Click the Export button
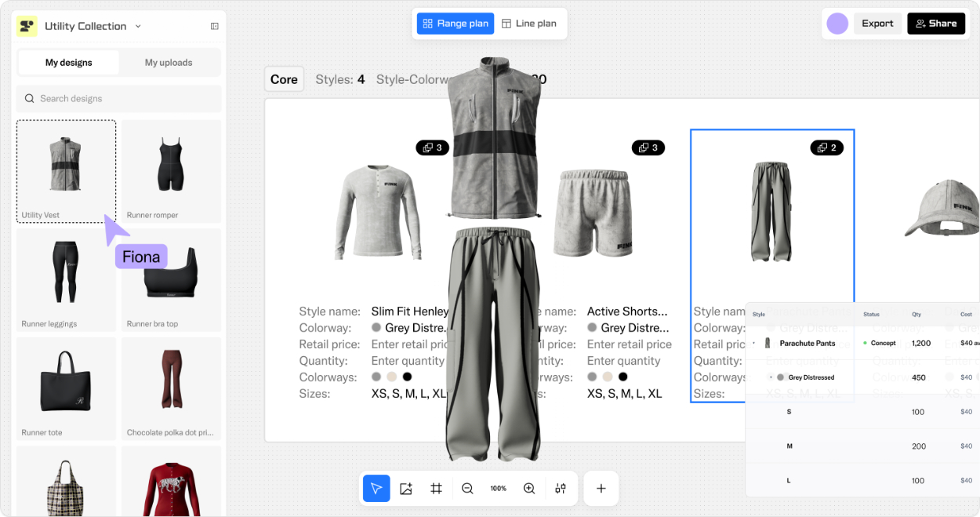This screenshot has width=980, height=517. coord(877,24)
